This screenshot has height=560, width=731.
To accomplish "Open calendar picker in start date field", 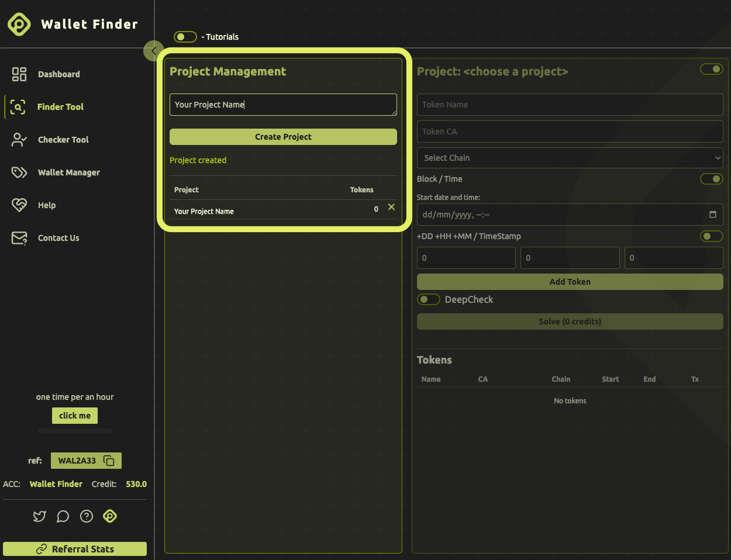I will pyautogui.click(x=712, y=215).
